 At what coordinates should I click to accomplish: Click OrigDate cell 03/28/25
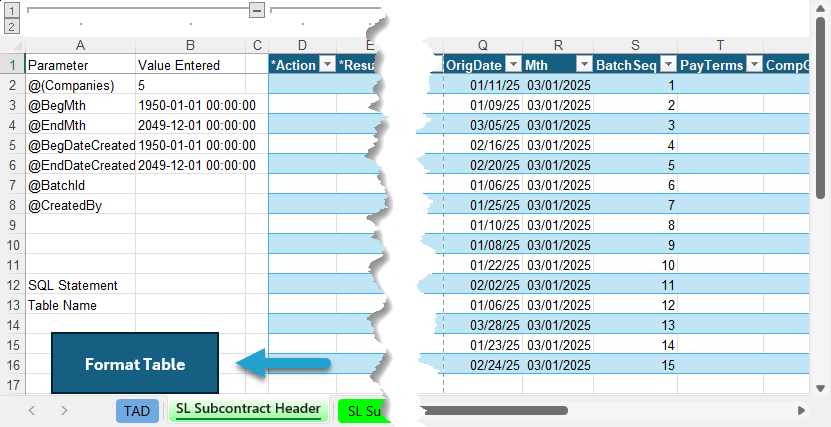[483, 325]
